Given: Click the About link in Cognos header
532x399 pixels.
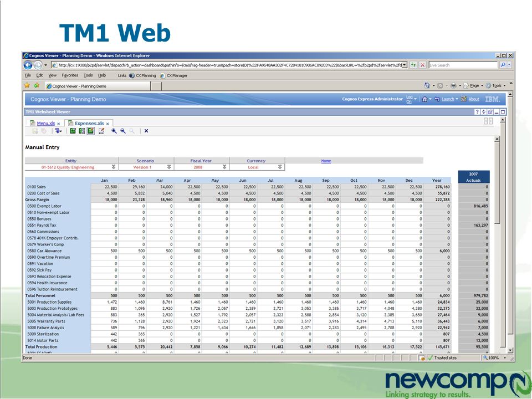Looking at the screenshot, I should [474, 99].
